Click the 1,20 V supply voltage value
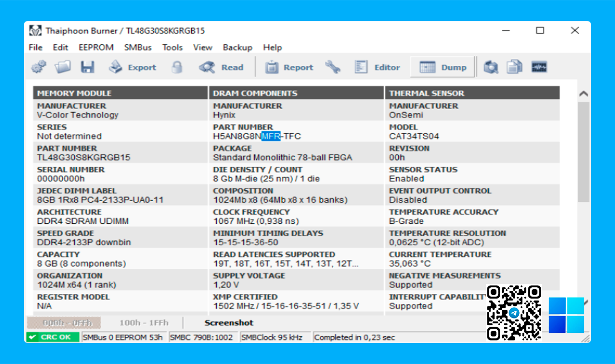 point(227,285)
